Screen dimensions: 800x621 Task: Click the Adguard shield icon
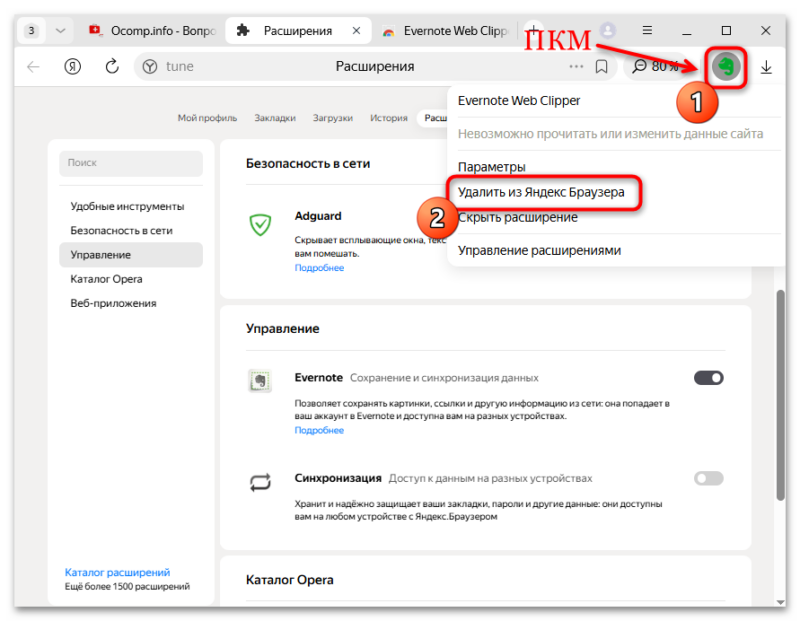tap(260, 225)
